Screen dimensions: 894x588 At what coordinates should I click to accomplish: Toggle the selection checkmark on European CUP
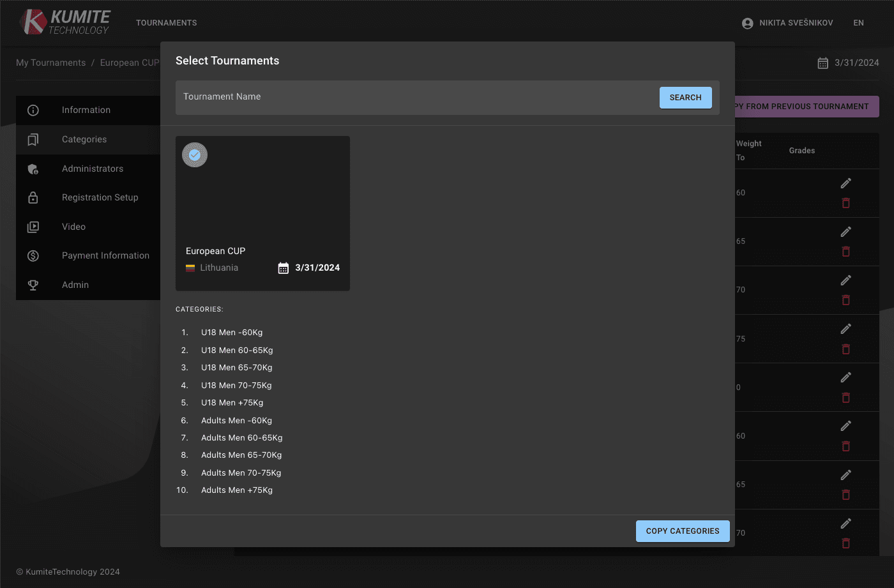pos(194,155)
